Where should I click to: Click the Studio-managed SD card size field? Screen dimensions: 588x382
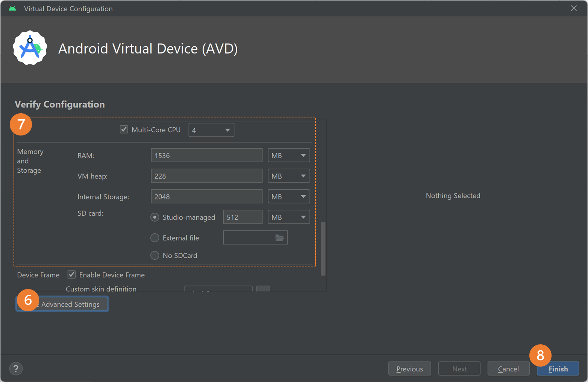[x=242, y=217]
